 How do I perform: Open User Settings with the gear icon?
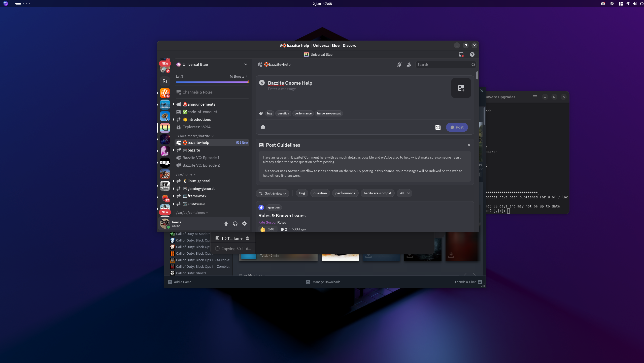[244, 224]
